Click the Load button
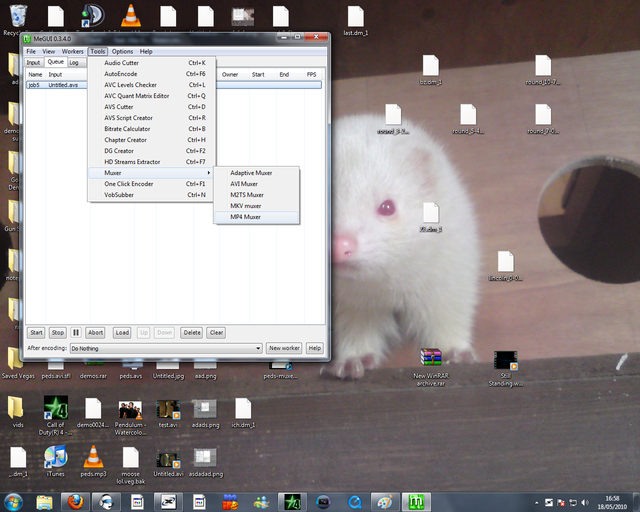 (x=122, y=333)
